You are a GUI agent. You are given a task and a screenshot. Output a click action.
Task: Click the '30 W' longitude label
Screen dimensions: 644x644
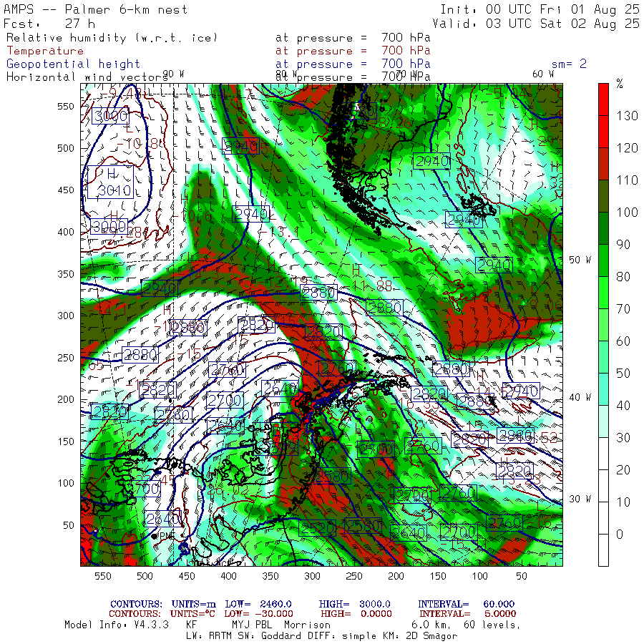point(580,499)
